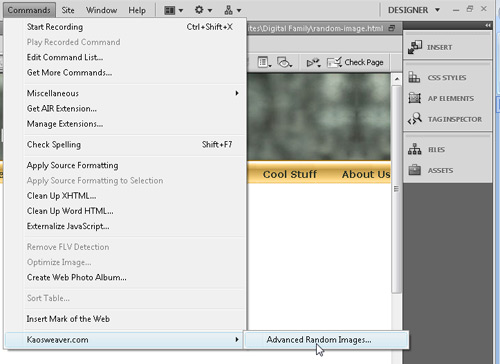Click the Layout icon in menu bar
The image size is (500, 364).
[x=170, y=10]
